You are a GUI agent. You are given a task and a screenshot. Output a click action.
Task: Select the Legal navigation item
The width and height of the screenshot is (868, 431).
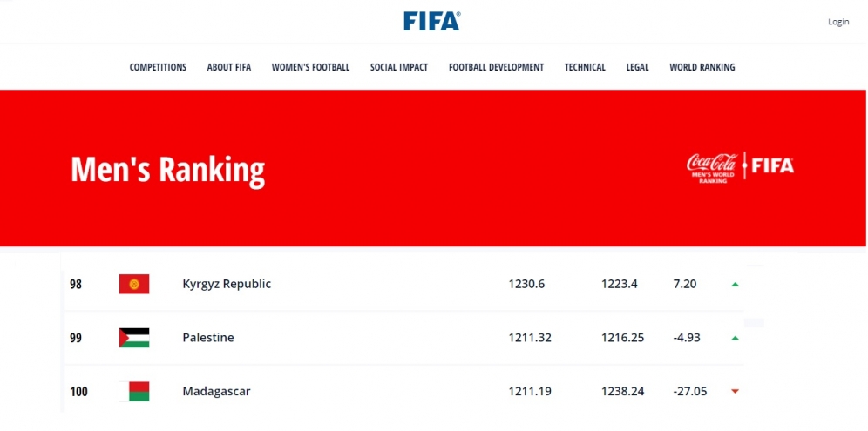coord(637,68)
